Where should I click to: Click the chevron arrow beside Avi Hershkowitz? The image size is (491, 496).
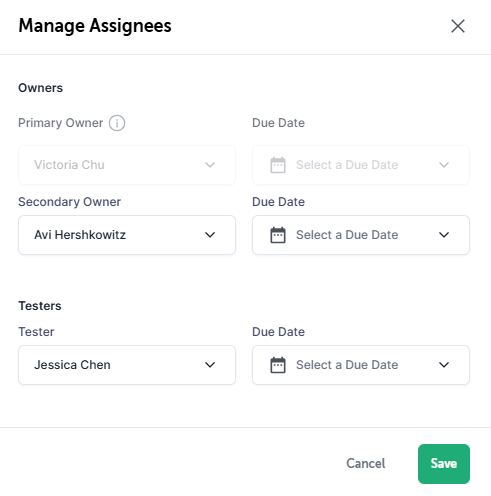210,235
